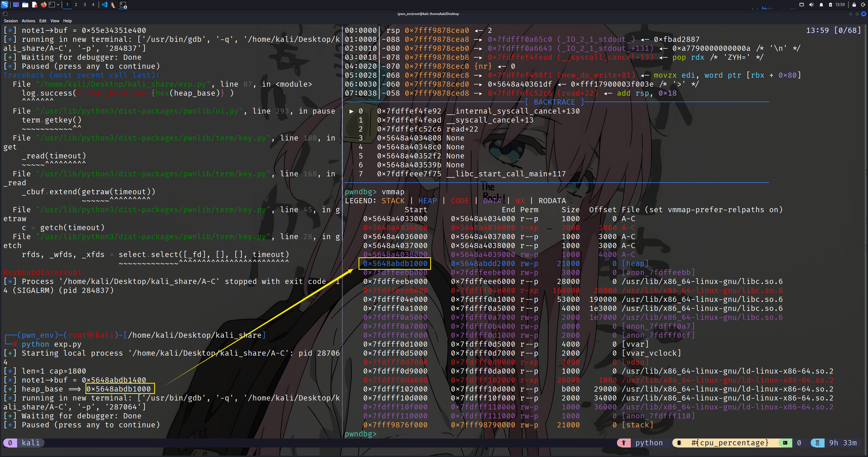Viewport: 868px width, 457px height.
Task: Click the 13:59 panel clock
Action: click(840, 5)
